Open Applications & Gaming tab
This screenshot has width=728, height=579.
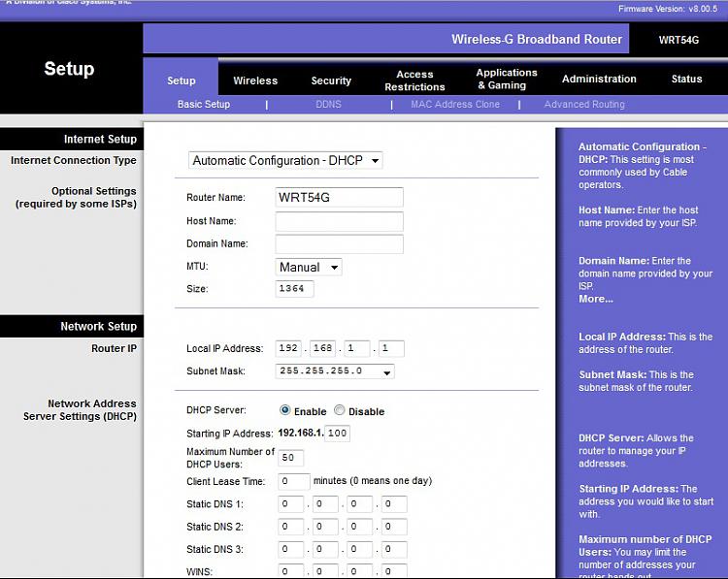(507, 79)
